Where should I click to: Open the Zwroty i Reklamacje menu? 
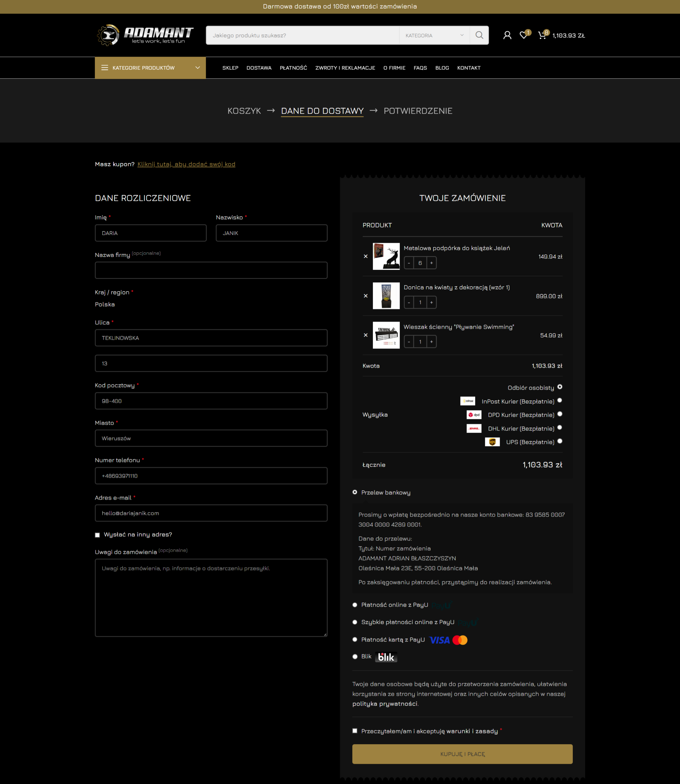point(345,68)
